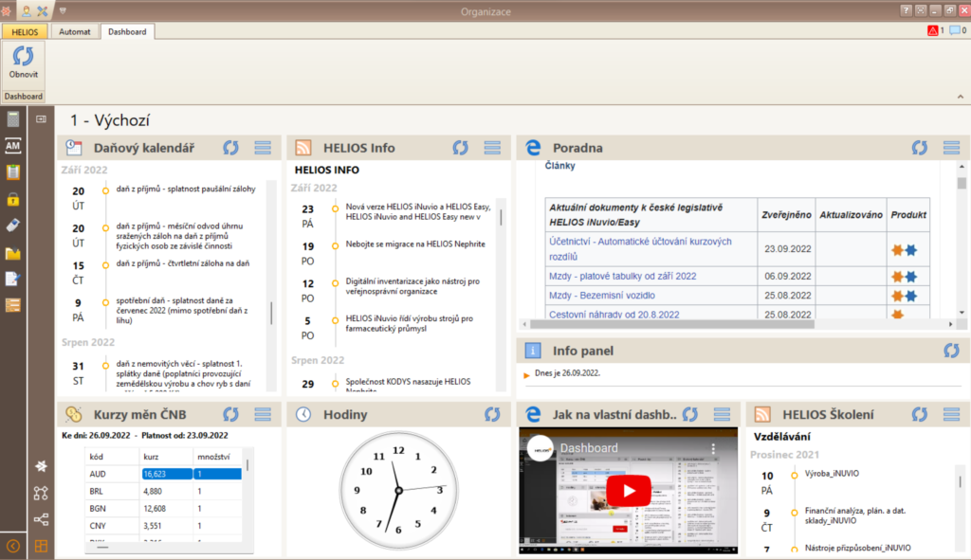Click the AM icon in the left sidebar
971x560 pixels.
pos(13,145)
